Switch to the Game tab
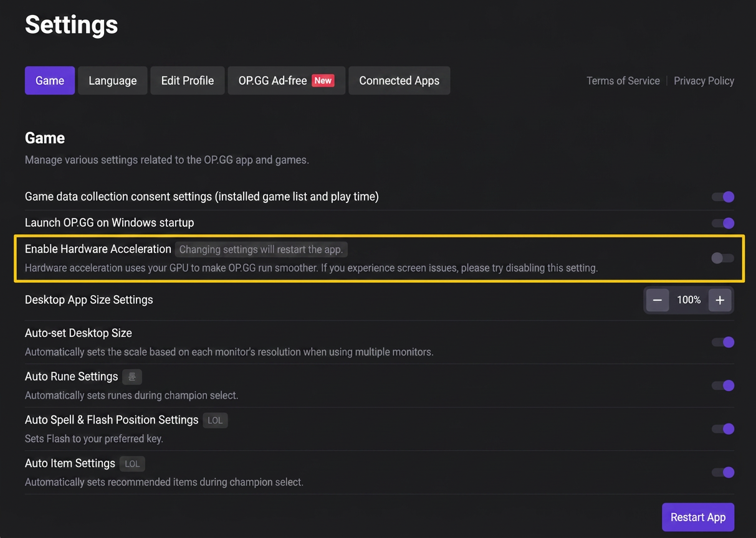Viewport: 756px width, 538px height. click(50, 80)
